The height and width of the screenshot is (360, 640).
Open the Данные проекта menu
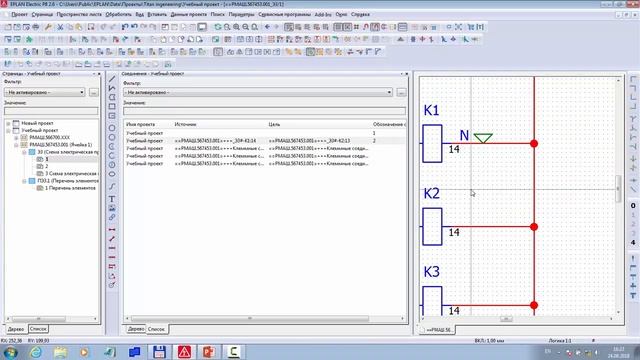[188, 14]
